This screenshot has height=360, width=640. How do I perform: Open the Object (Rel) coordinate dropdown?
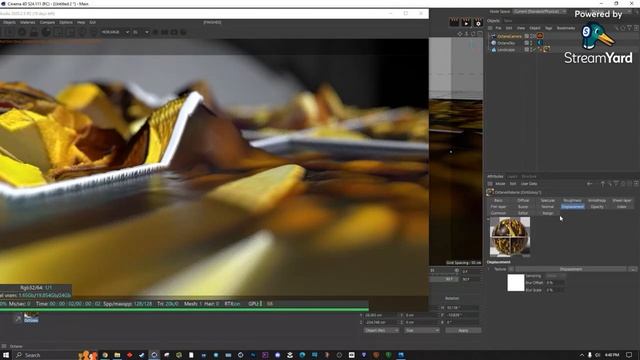[x=381, y=330]
